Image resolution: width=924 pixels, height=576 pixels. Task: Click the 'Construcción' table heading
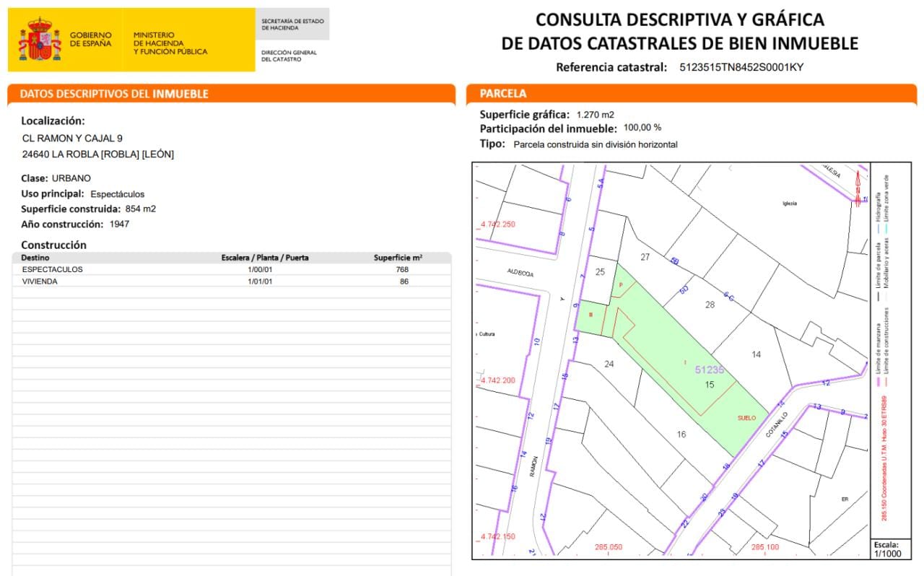click(53, 245)
